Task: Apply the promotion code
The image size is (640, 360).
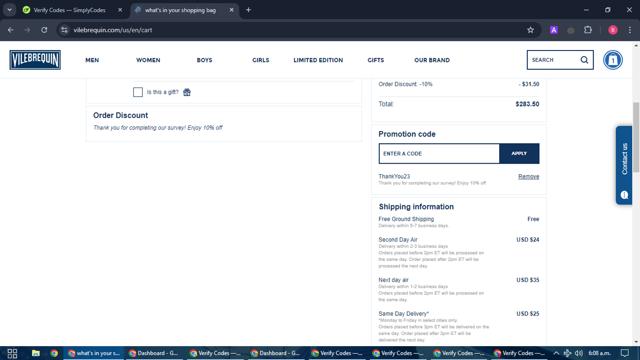Action: [x=519, y=153]
